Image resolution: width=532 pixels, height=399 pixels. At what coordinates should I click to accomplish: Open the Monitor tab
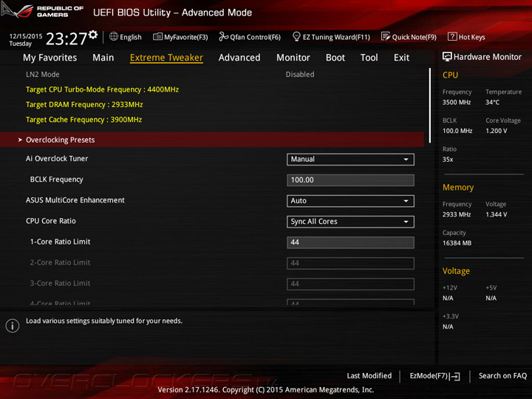point(293,58)
